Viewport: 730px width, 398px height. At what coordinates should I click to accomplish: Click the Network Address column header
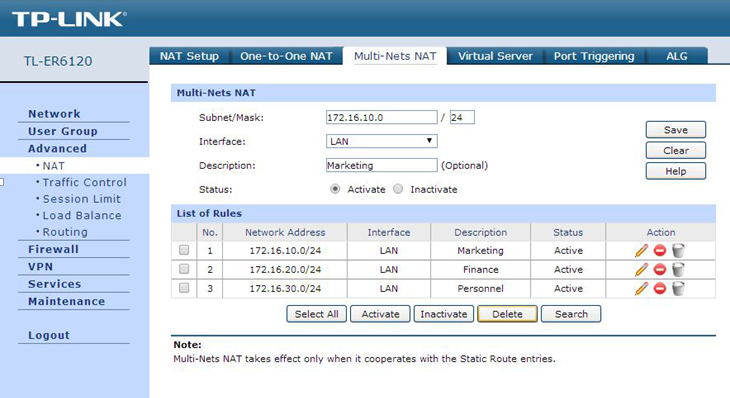coord(285,232)
